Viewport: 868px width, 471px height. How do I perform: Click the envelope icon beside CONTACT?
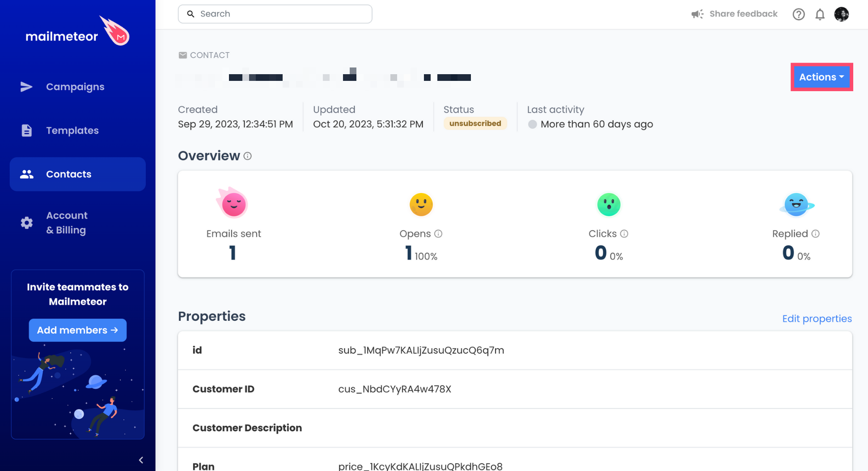[x=182, y=55]
